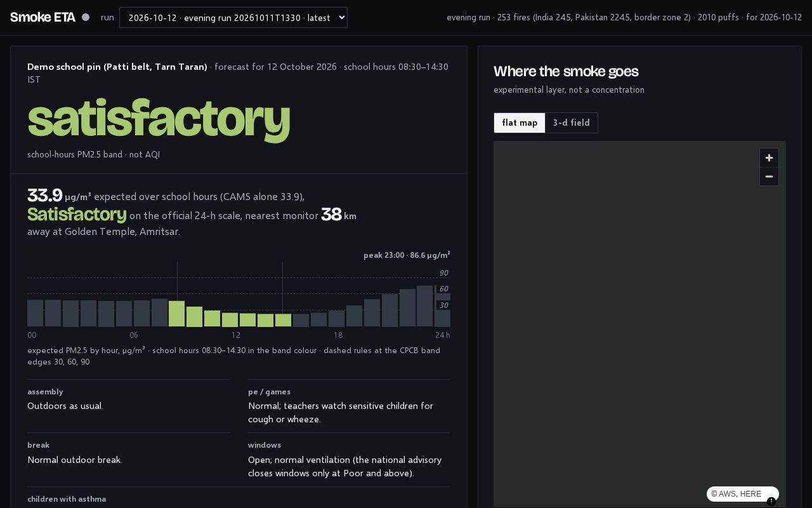Click the large green 'satisfactory' band word
Image resolution: width=812 pixels, height=508 pixels.
(159, 119)
